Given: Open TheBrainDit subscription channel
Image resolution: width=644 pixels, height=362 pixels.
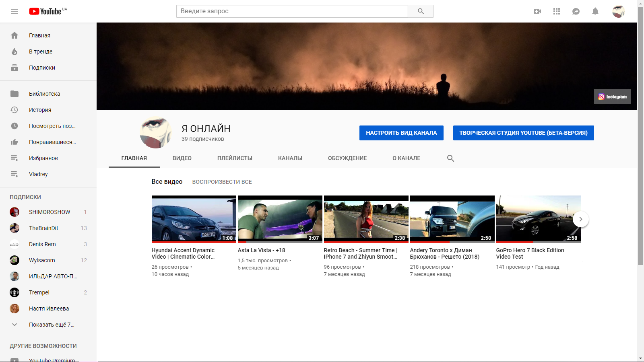Looking at the screenshot, I should coord(48,228).
